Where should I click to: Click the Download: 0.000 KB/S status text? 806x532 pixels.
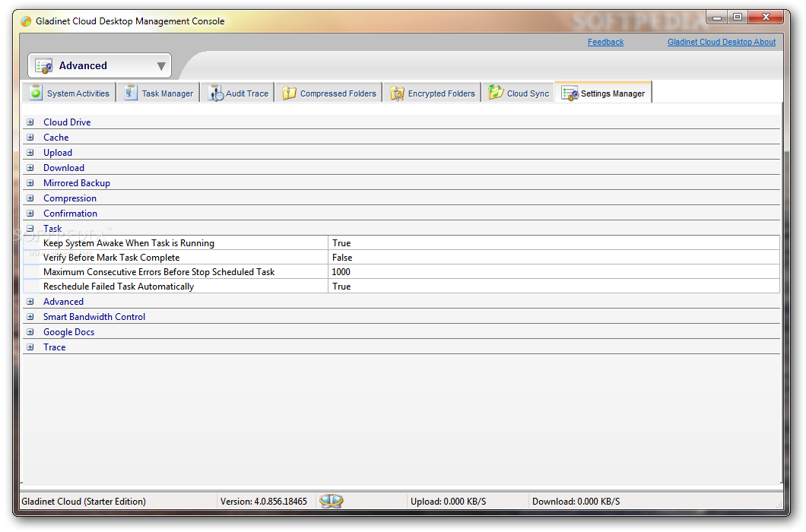point(576,502)
